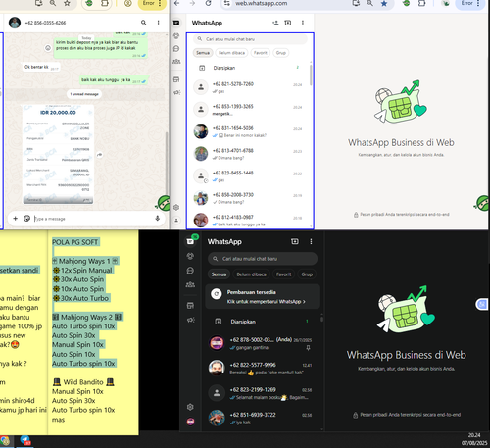Viewport: 490px width, 448px height.
Task: Open the emoji and sticker picker
Action: point(26,218)
